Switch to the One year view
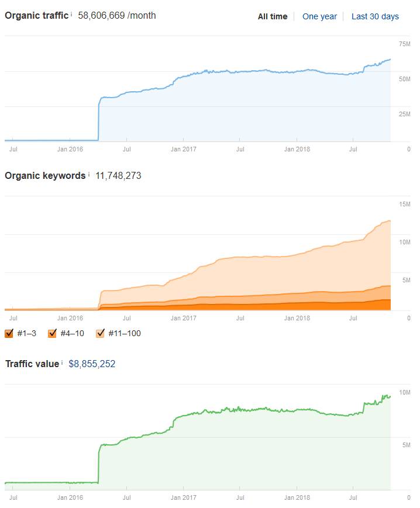The height and width of the screenshot is (508, 420). (x=319, y=16)
